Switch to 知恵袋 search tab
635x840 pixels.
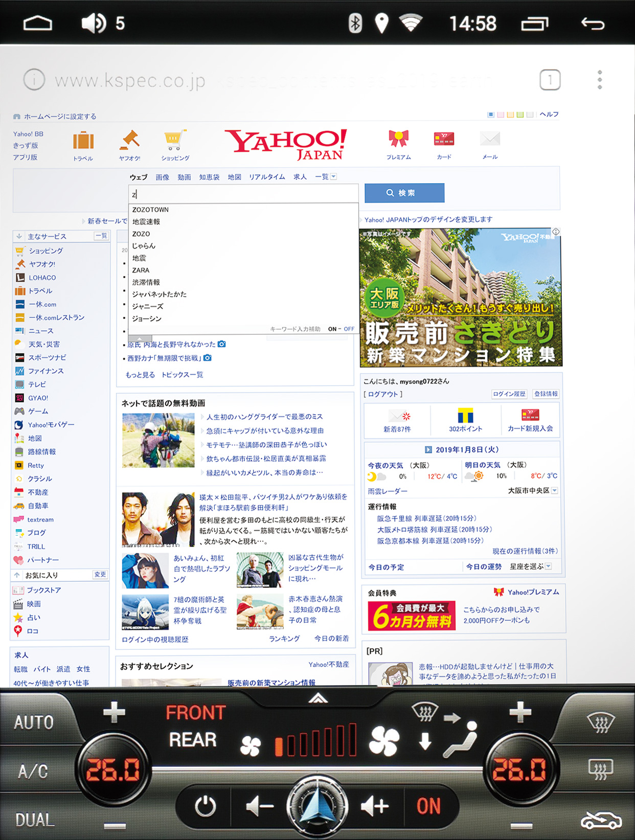coord(209,177)
